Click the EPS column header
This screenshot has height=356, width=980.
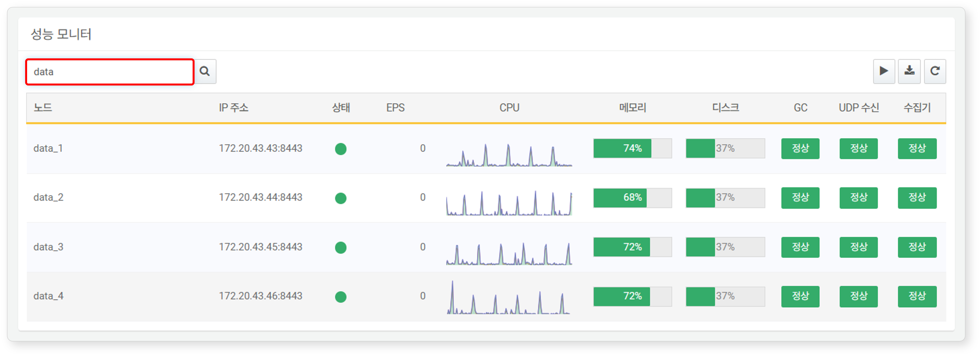coord(395,108)
